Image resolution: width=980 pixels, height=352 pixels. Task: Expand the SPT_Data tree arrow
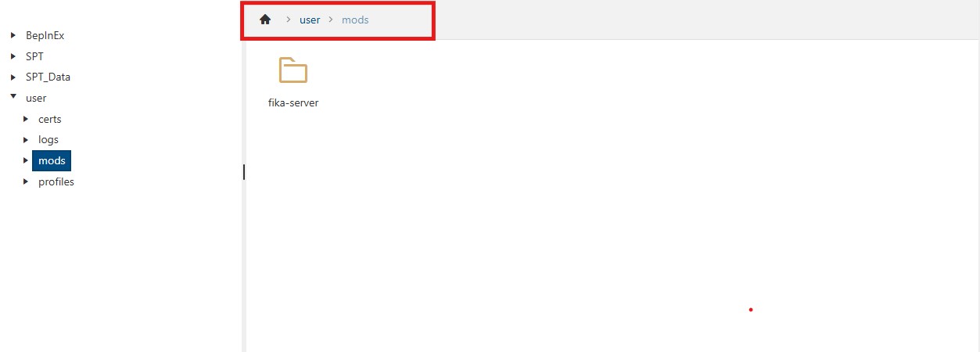(13, 77)
